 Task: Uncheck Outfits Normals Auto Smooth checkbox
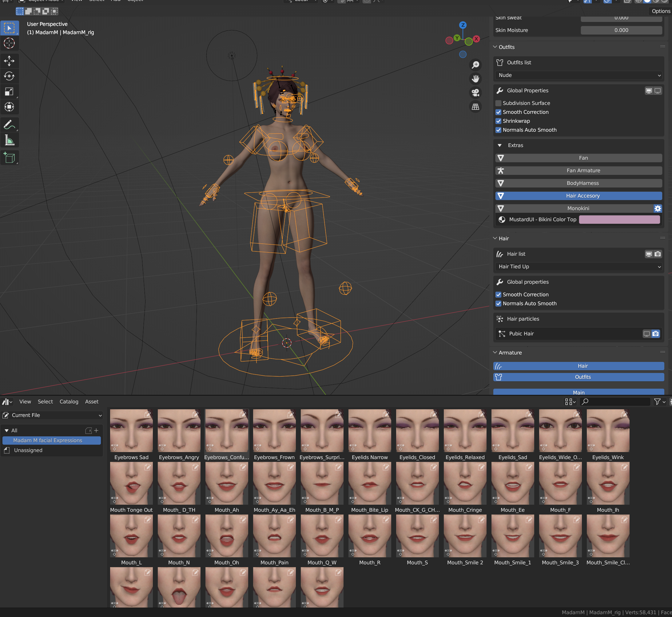pyautogui.click(x=499, y=130)
